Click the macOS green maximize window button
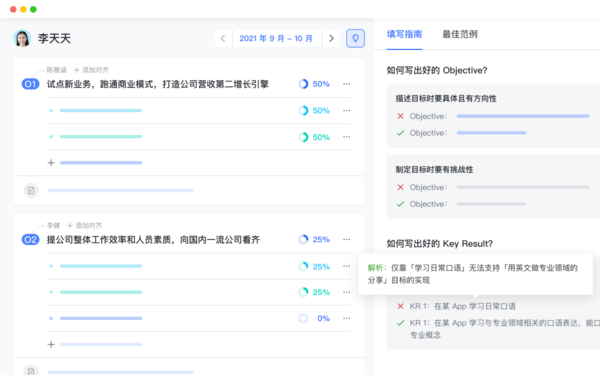Viewport: 600px width, 375px height. coord(33,9)
